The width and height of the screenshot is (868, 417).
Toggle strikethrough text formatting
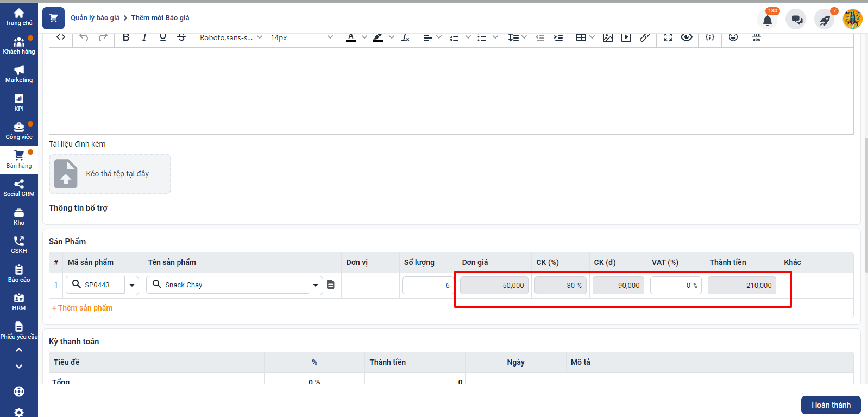click(181, 37)
